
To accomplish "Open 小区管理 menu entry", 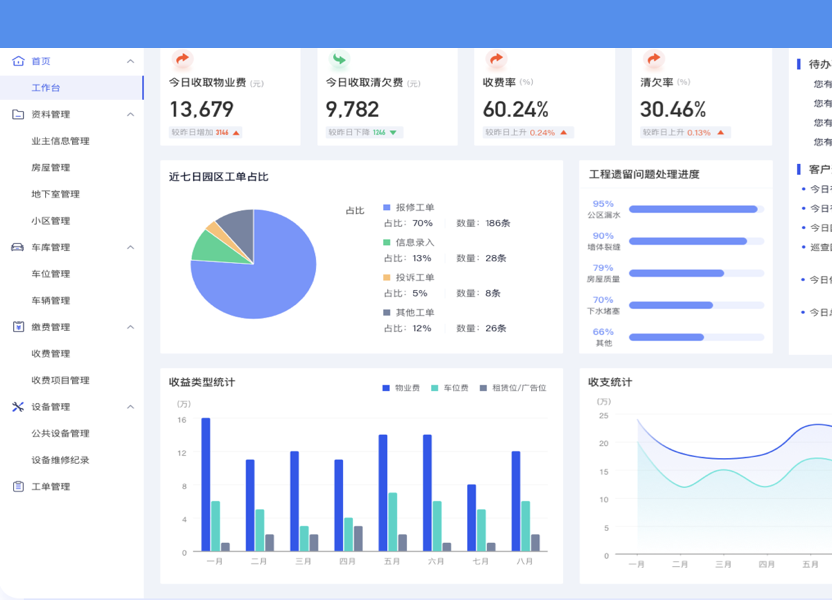I will pos(50,221).
